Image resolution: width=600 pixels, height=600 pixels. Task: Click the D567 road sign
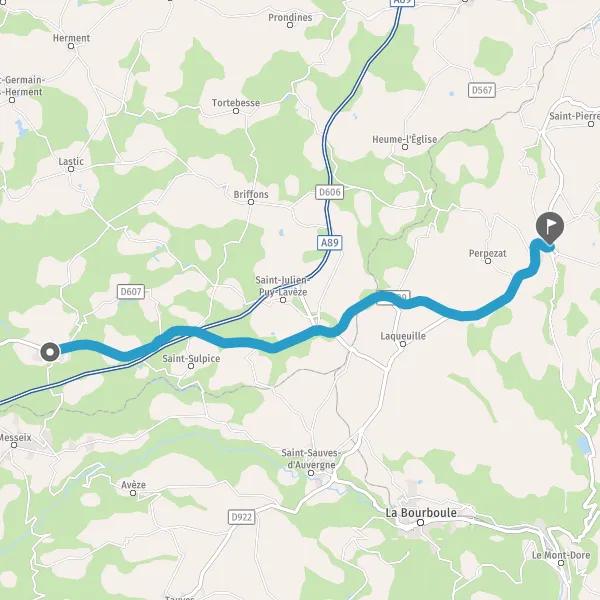point(482,90)
